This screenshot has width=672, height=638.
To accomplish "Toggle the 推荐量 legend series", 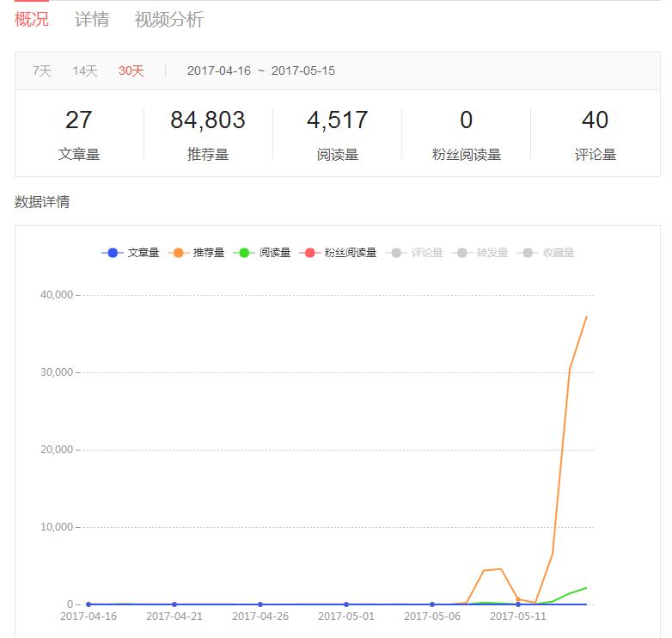I will pyautogui.click(x=196, y=253).
